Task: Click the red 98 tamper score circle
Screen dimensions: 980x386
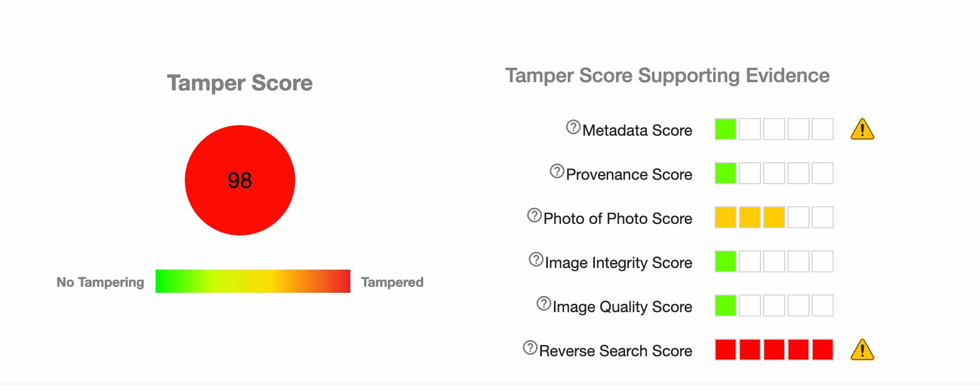Action: [x=240, y=180]
